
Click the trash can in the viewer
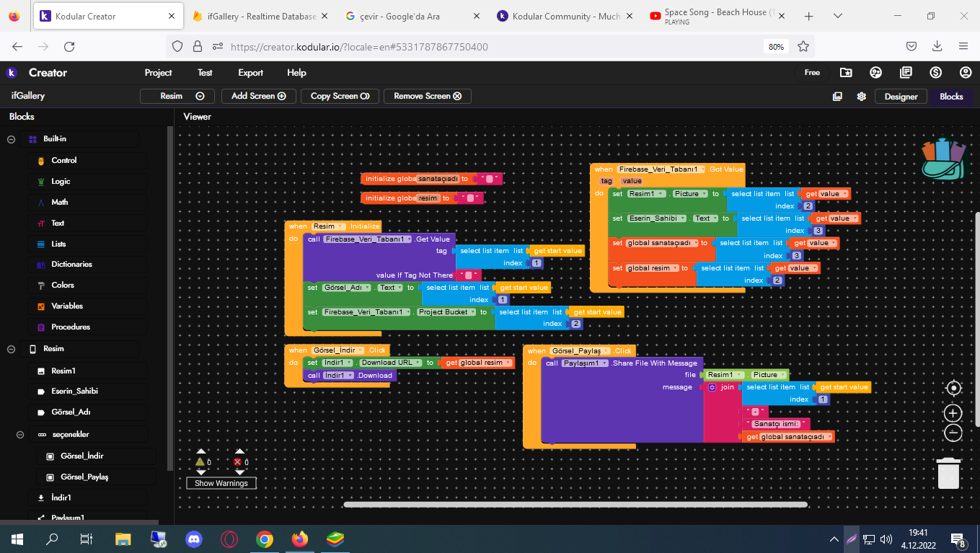click(948, 473)
